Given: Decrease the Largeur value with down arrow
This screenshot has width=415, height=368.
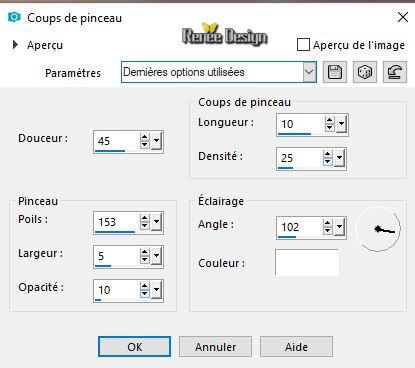Looking at the screenshot, I should pos(145,260).
